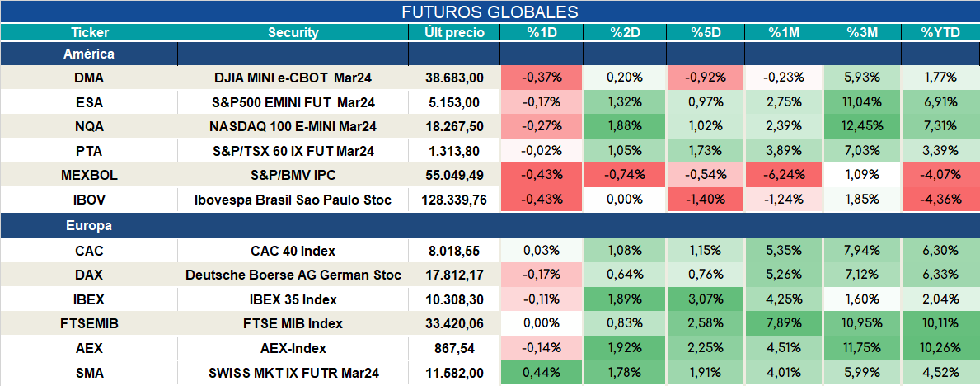This screenshot has width=980, height=386.
Task: Click the CAC 40 Index security cell
Action: click(293, 251)
